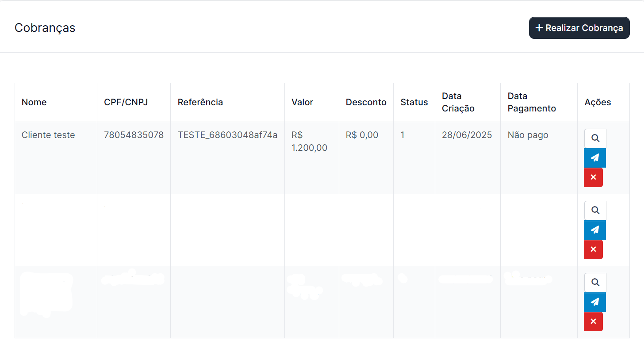Click the reference TESTE_68603048af74a cell
This screenshot has height=364, width=644.
(227, 135)
